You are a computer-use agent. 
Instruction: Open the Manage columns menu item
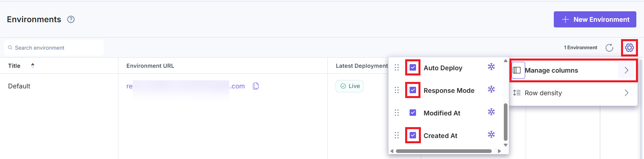(x=574, y=70)
